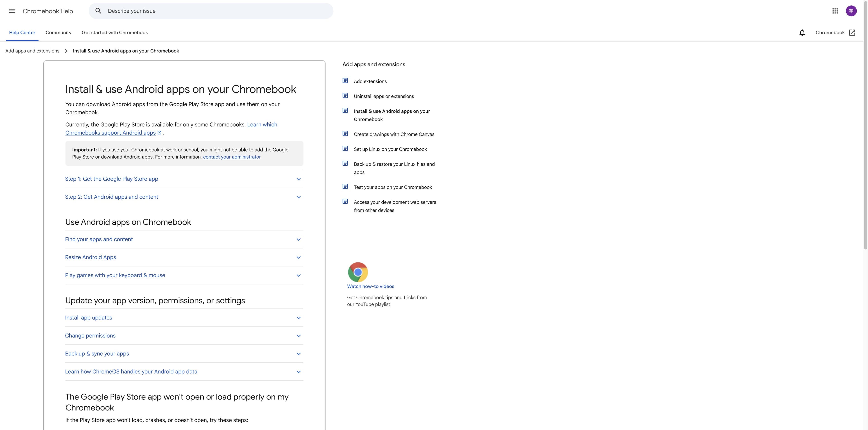868x430 pixels.
Task: Open Uninstall apps or extensions article
Action: pos(384,96)
